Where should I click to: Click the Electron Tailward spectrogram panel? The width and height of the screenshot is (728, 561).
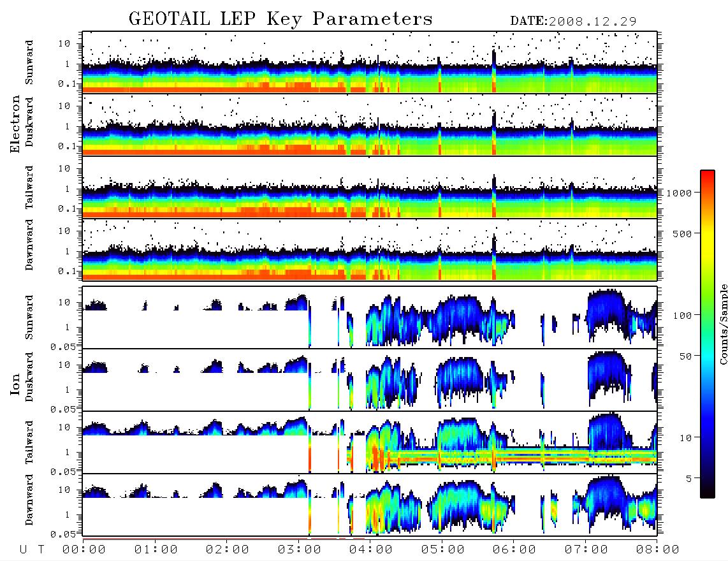(x=370, y=187)
